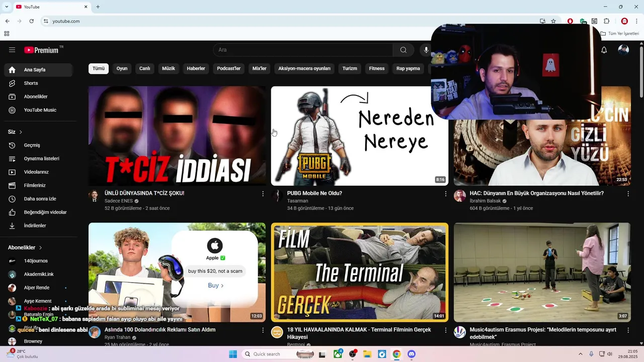
Task: Open options for HAC video
Action: 628,194
